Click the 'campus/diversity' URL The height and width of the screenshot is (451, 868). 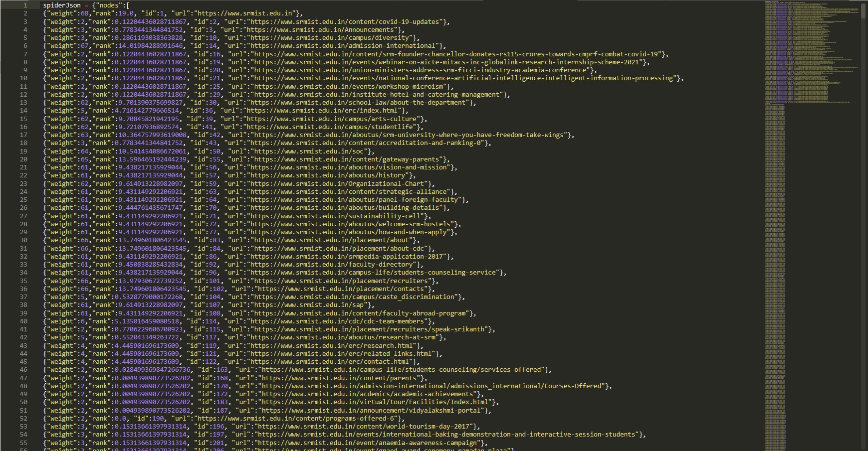tap(330, 38)
